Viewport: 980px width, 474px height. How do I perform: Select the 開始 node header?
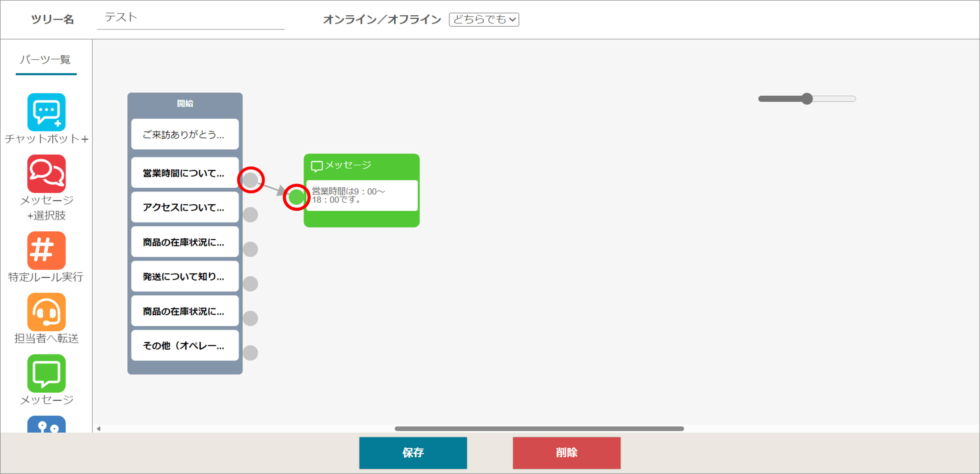(185, 103)
